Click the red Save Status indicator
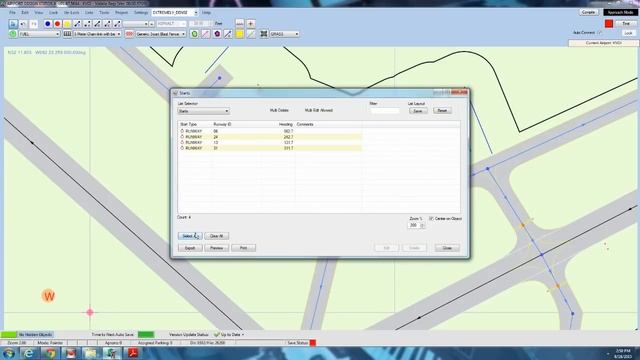640x360 pixels. 313,343
